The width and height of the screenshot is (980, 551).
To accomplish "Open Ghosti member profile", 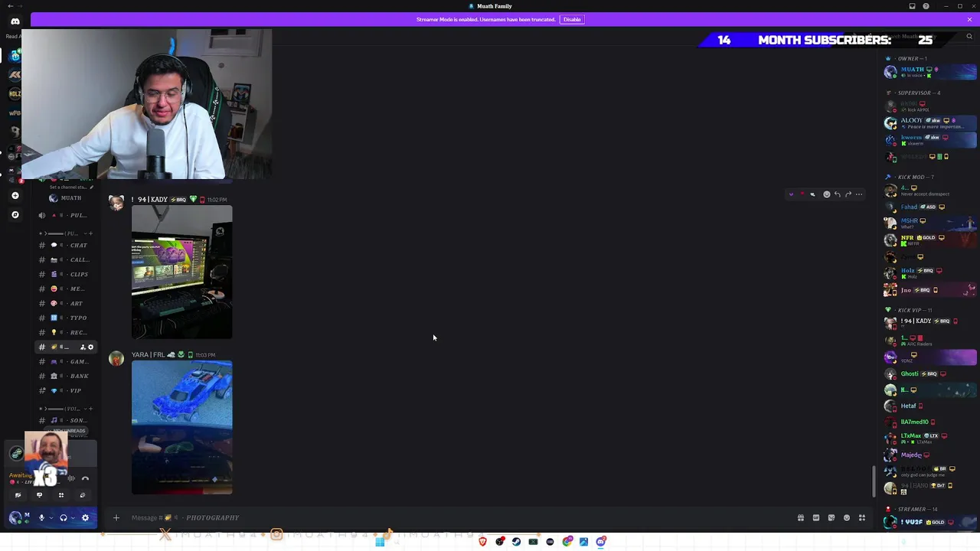I will click(930, 373).
